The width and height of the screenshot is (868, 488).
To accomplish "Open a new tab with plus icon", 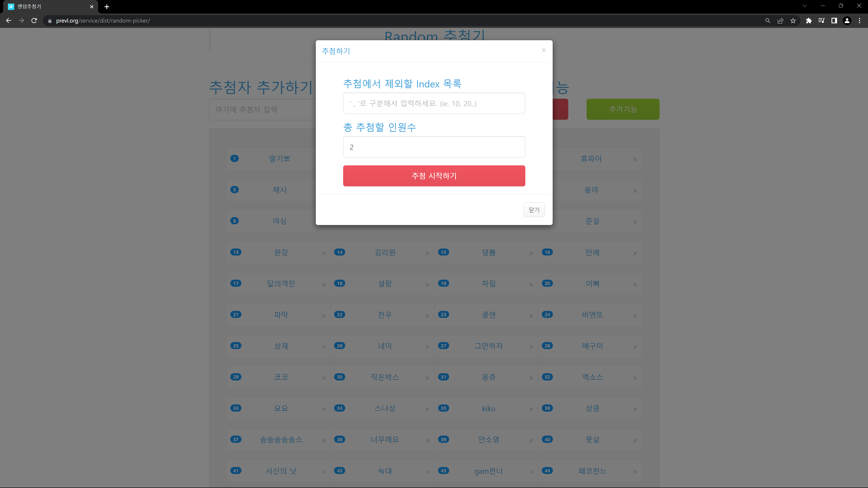I will (x=107, y=7).
